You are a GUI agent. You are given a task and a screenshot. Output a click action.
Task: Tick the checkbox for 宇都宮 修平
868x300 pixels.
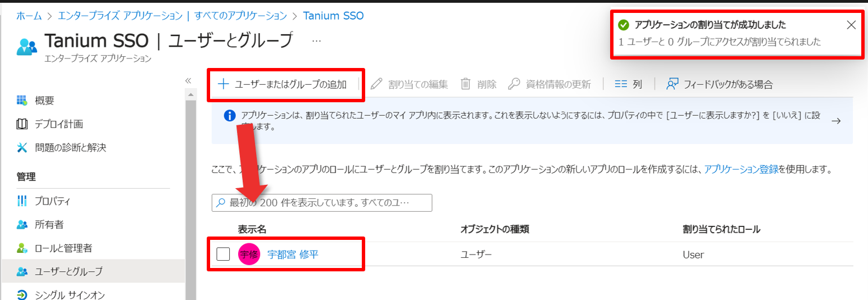pyautogui.click(x=223, y=254)
